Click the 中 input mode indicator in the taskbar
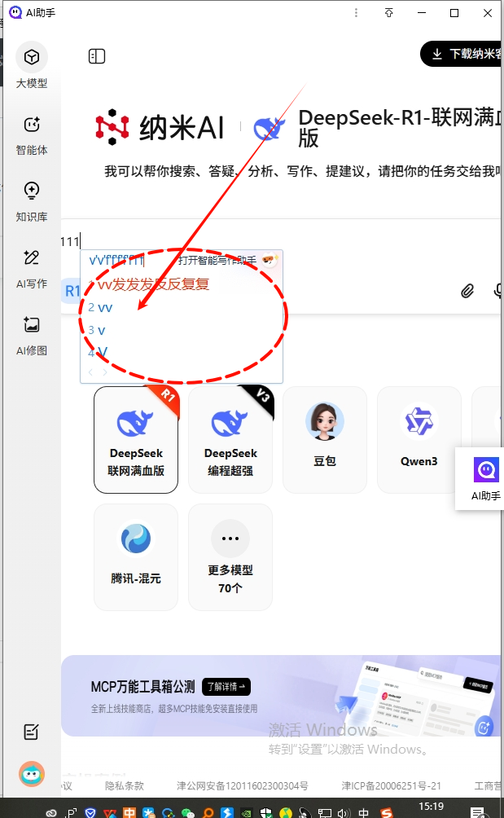The image size is (504, 818). click(x=363, y=812)
